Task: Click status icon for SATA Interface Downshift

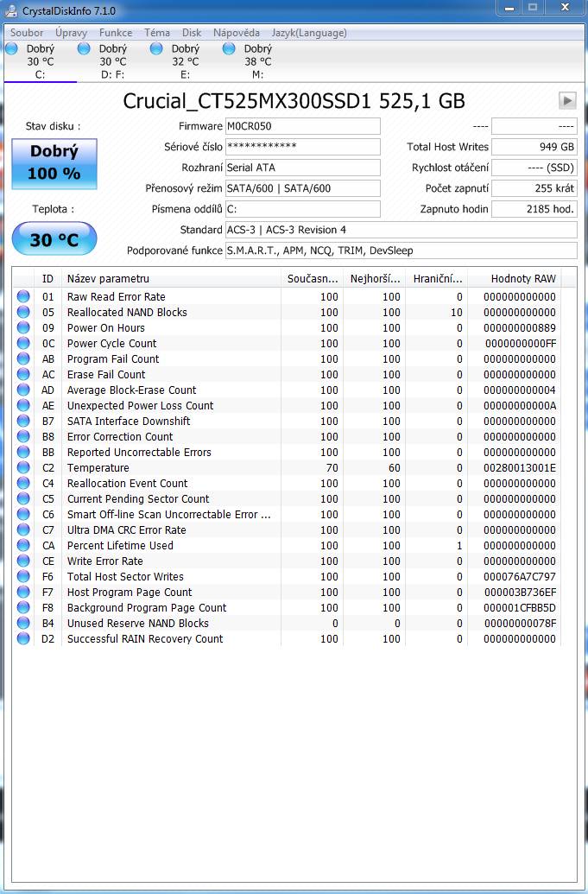Action: point(23,421)
